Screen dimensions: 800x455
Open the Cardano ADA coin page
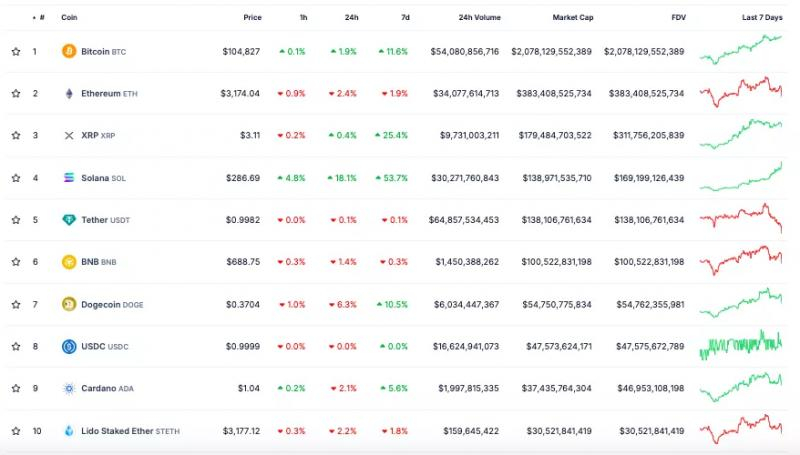pyautogui.click(x=107, y=388)
